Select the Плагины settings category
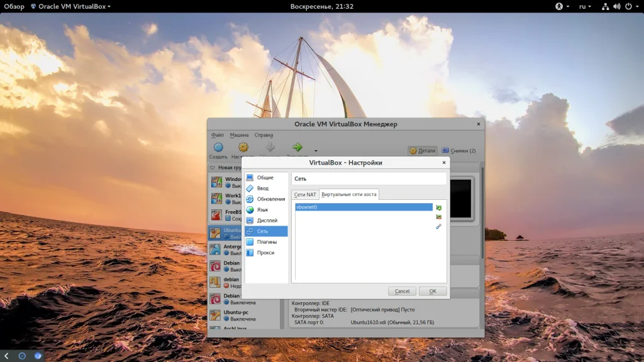Screen dimensions: 644x362 tap(267, 242)
